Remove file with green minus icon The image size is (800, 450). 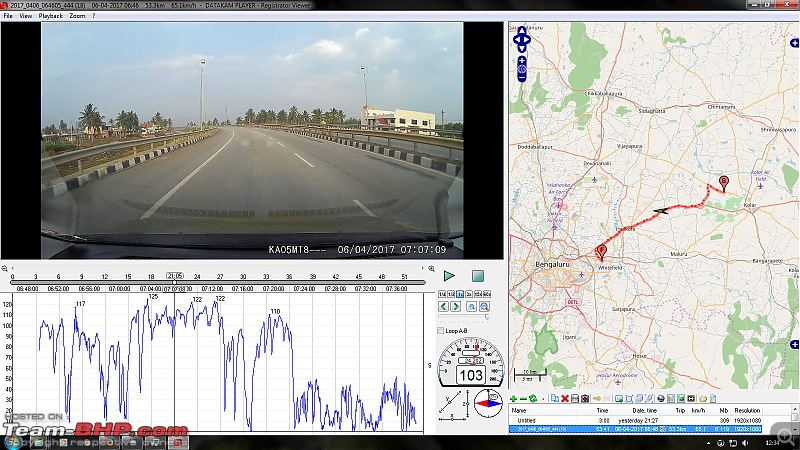(x=523, y=398)
